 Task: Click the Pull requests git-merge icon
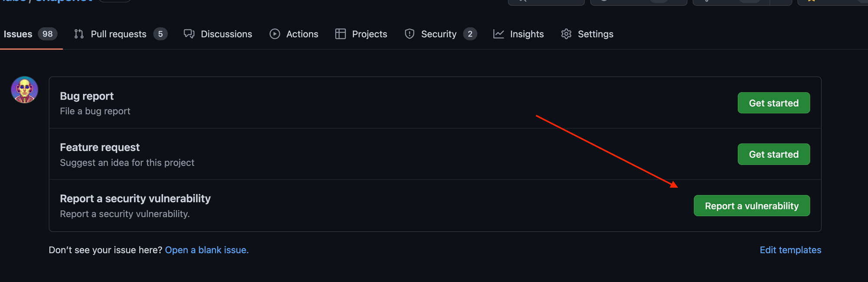(79, 34)
